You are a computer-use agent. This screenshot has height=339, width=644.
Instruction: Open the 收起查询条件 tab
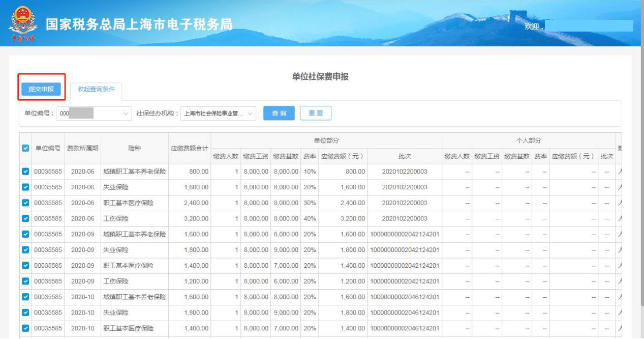pyautogui.click(x=96, y=89)
